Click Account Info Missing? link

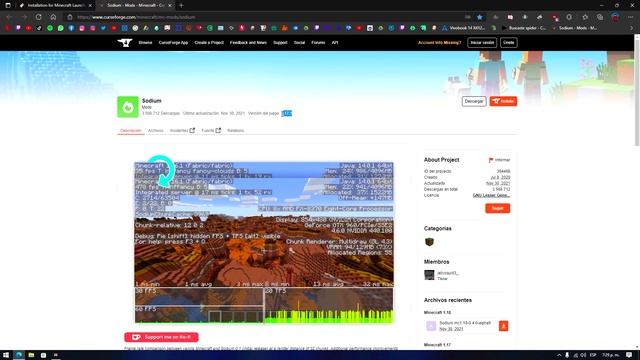click(439, 42)
